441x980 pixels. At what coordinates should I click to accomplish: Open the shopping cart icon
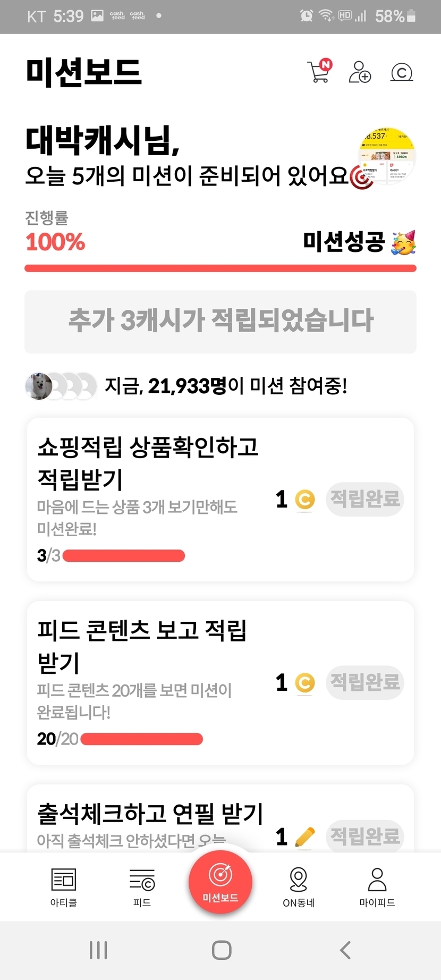coord(319,72)
